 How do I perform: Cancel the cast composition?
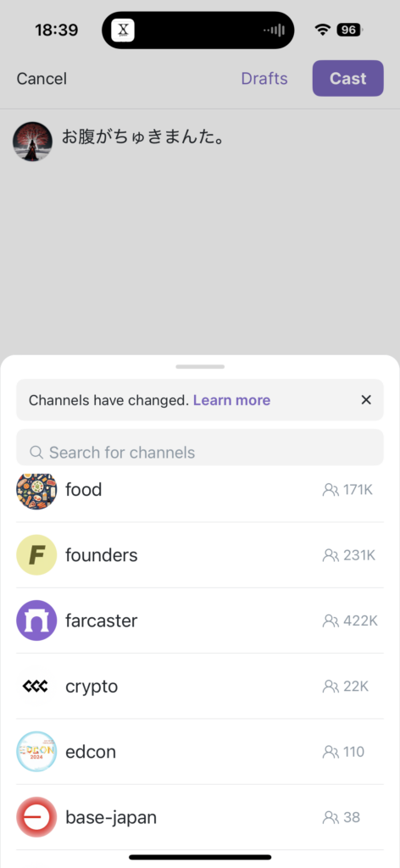pos(42,79)
